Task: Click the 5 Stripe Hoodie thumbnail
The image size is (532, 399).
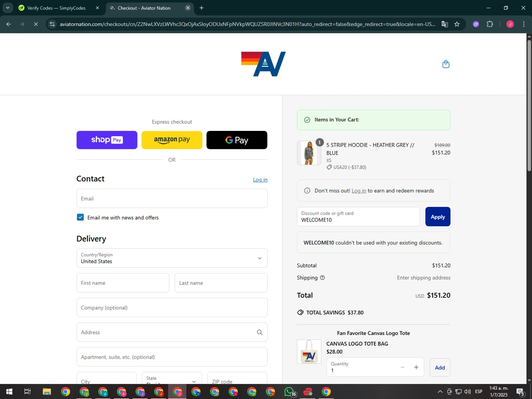Action: click(309, 153)
